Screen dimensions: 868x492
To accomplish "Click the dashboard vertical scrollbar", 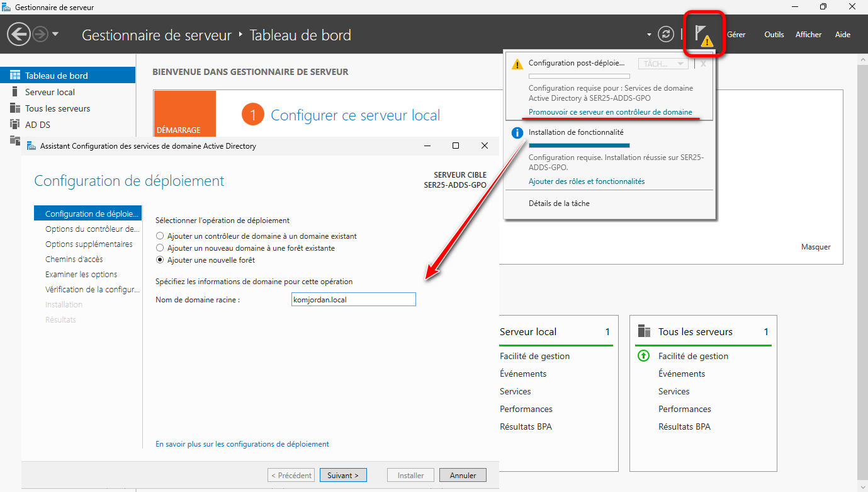I will tap(862, 271).
